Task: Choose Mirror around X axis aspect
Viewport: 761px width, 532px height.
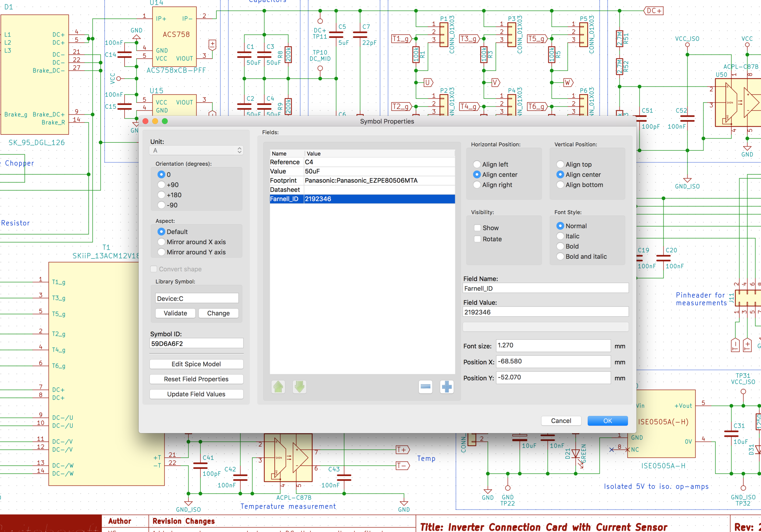Action: 161,242
